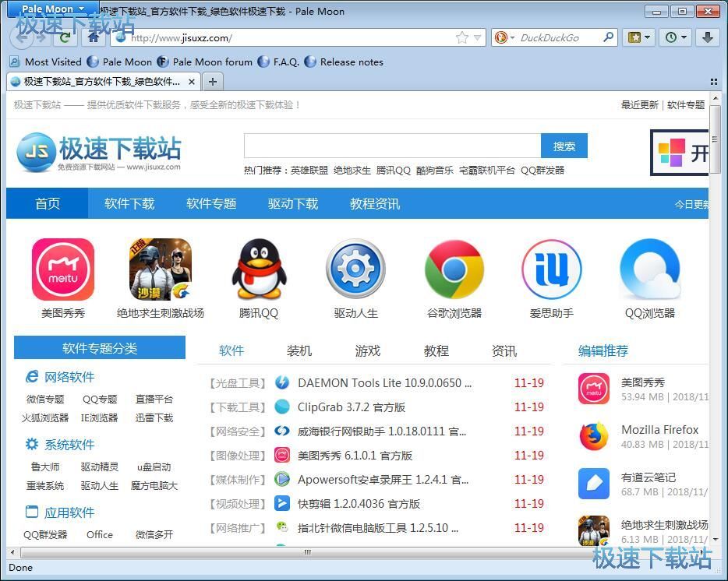The width and height of the screenshot is (728, 581).
Task: Click the ClipGrab list icon
Action: (x=282, y=407)
